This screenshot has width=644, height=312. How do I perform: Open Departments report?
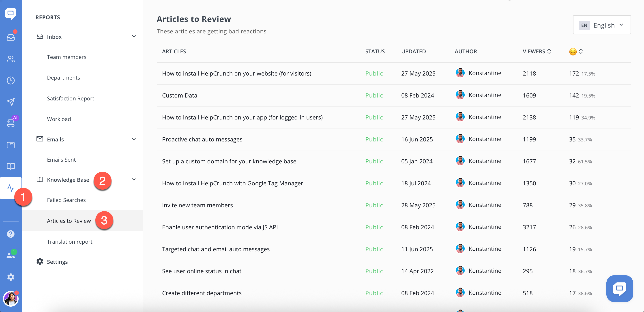pyautogui.click(x=64, y=78)
